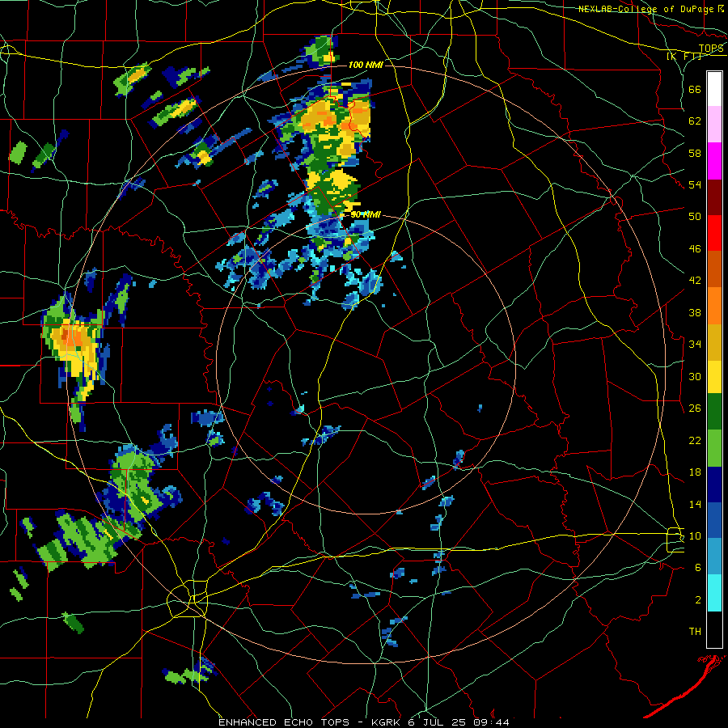Image resolution: width=728 pixels, height=728 pixels.
Task: Click the legend value 10
Action: (695, 535)
